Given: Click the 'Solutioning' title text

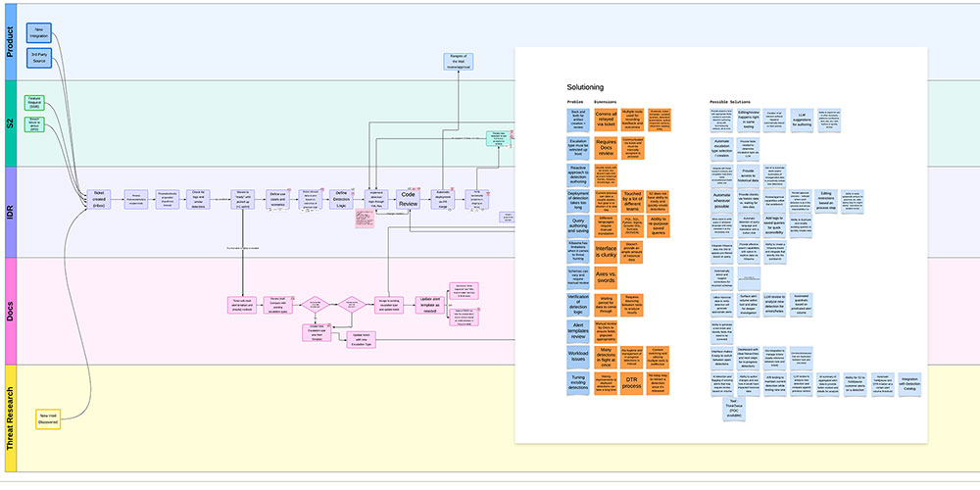Looking at the screenshot, I should [585, 87].
